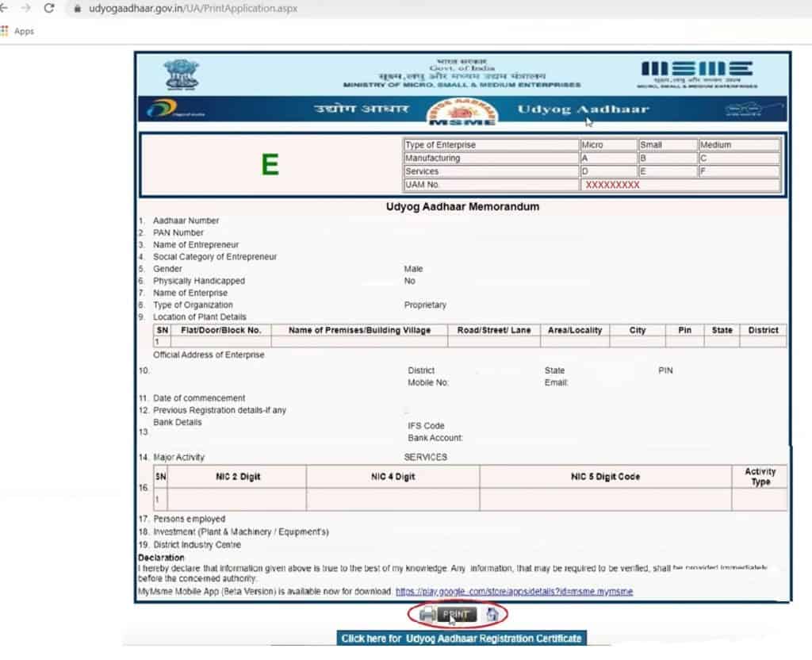Click the 'NIC 4 Digit' column header
Screen dimensions: 812x660
coord(393,477)
